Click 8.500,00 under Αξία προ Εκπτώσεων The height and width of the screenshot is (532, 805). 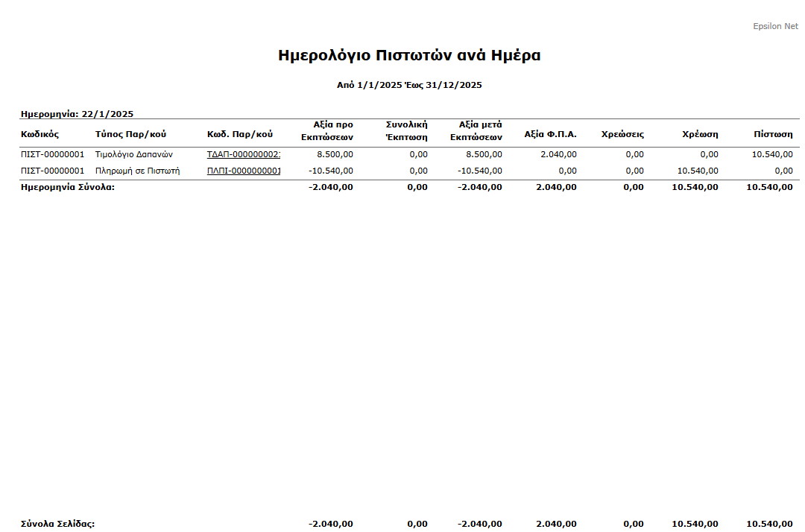tap(335, 154)
